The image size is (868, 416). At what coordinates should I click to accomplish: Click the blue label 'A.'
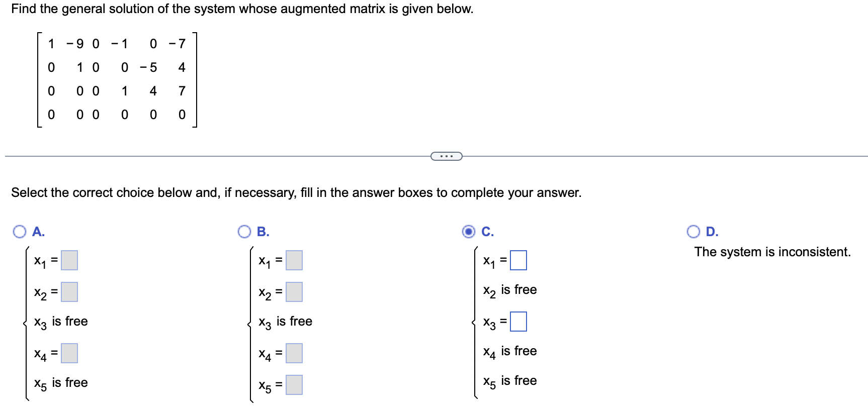coord(38,232)
